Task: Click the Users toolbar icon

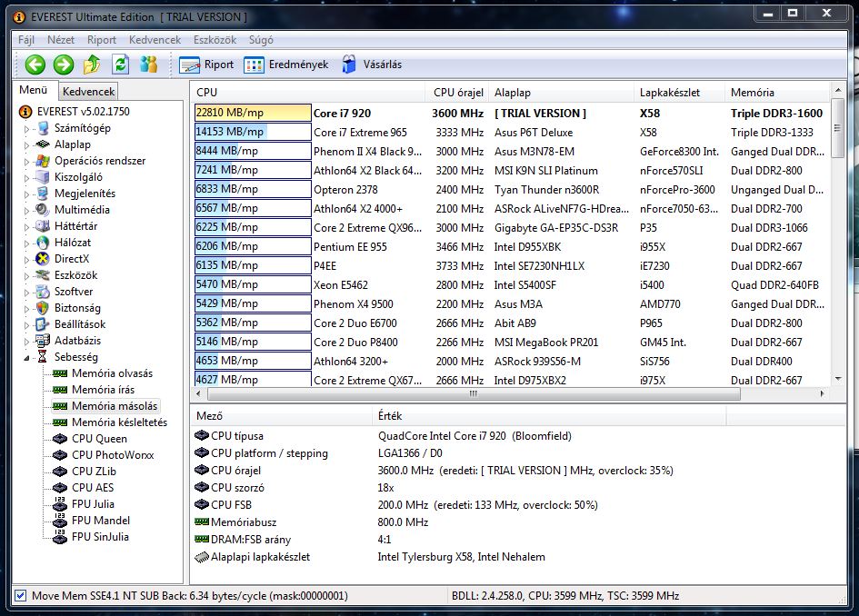Action: (148, 65)
